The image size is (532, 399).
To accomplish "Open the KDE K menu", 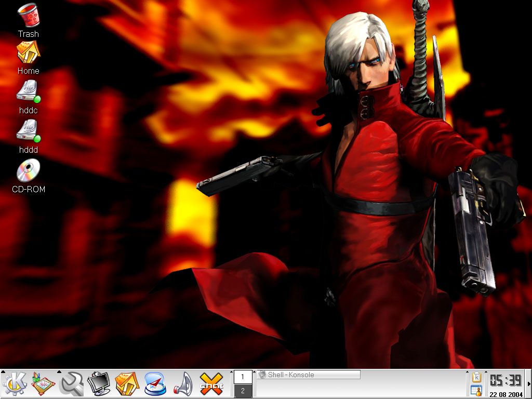I will click(15, 384).
